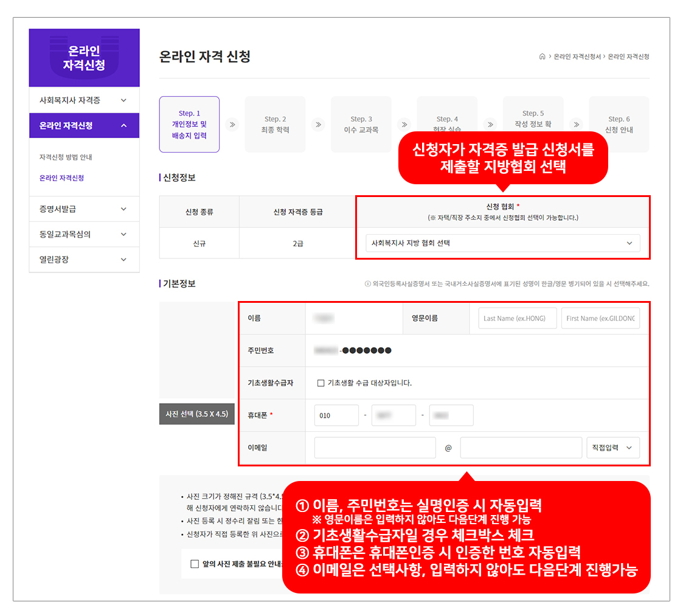The height and width of the screenshot is (616, 683).
Task: Select the Step 2 최종 학력 tab
Action: pyautogui.click(x=276, y=125)
